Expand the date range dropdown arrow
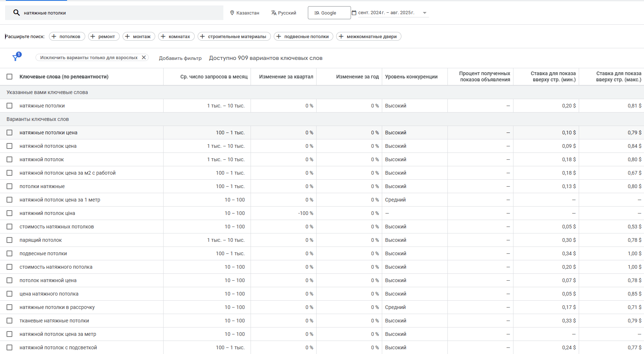 pyautogui.click(x=425, y=13)
